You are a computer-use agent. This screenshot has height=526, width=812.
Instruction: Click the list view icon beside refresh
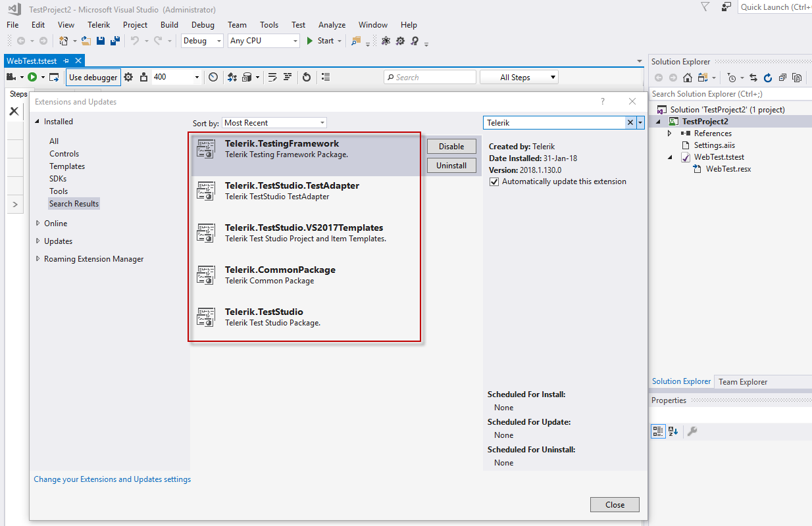326,77
